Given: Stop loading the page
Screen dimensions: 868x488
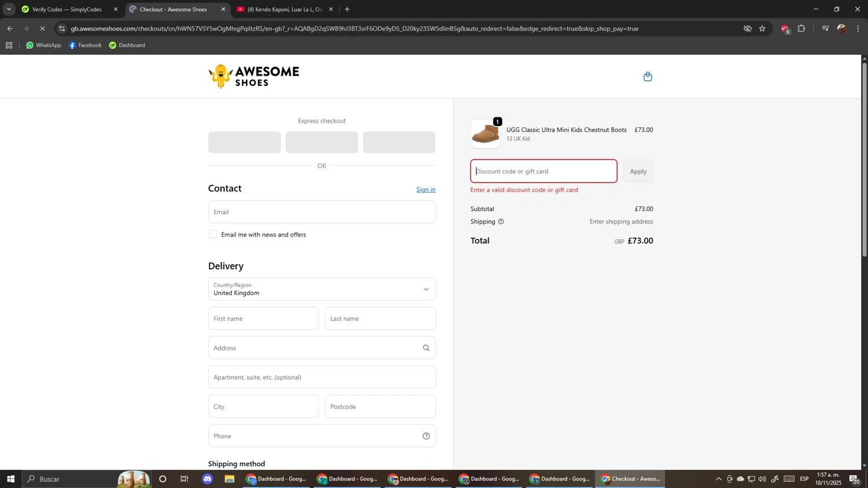Looking at the screenshot, I should (x=42, y=28).
